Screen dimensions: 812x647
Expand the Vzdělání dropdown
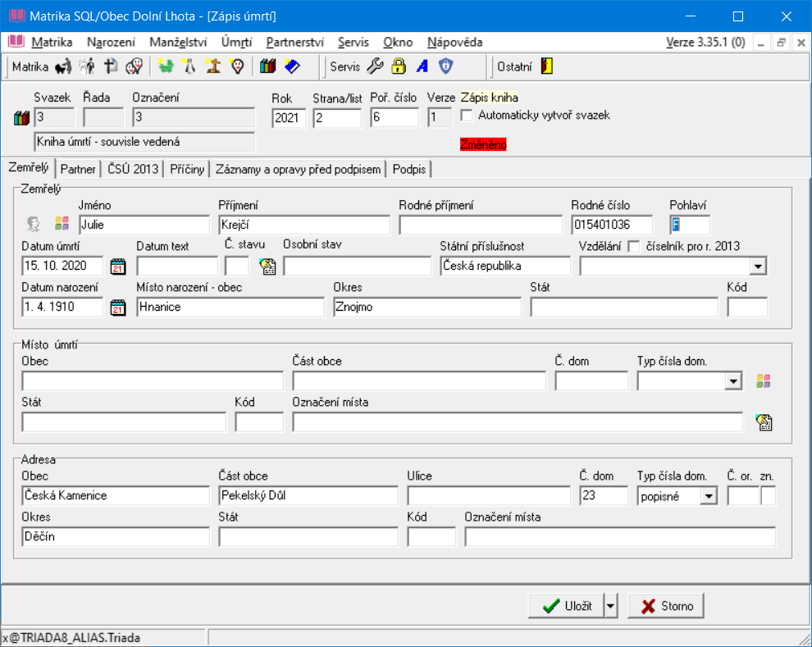[x=758, y=266]
